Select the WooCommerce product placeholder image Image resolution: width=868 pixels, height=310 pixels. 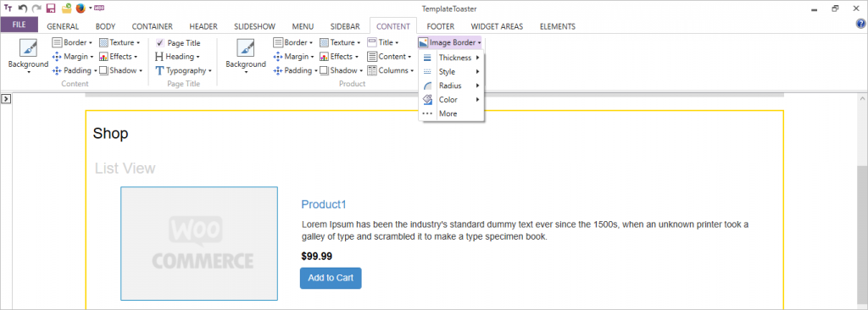pos(199,244)
